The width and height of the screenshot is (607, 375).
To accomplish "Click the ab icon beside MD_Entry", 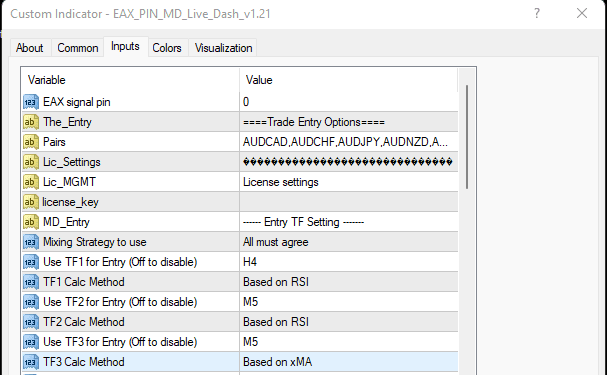I will pyautogui.click(x=31, y=222).
